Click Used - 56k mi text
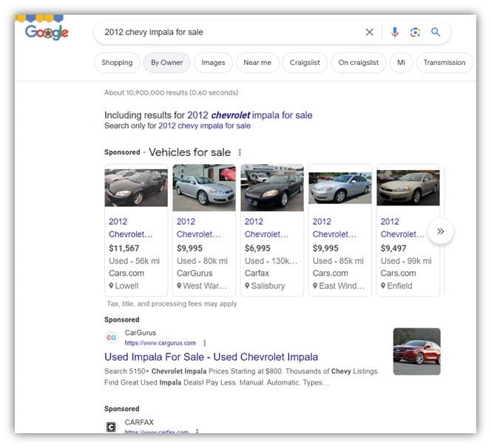The height and width of the screenshot is (448, 491). 135,261
